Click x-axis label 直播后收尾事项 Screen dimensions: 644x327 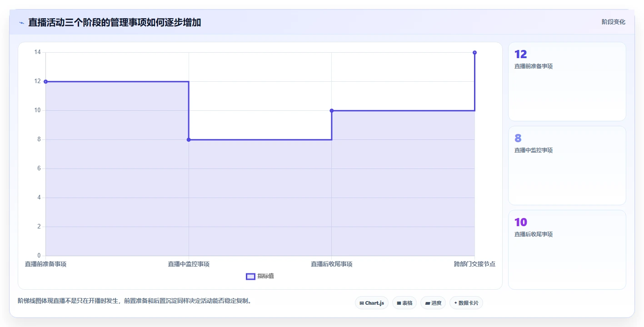pos(332,264)
